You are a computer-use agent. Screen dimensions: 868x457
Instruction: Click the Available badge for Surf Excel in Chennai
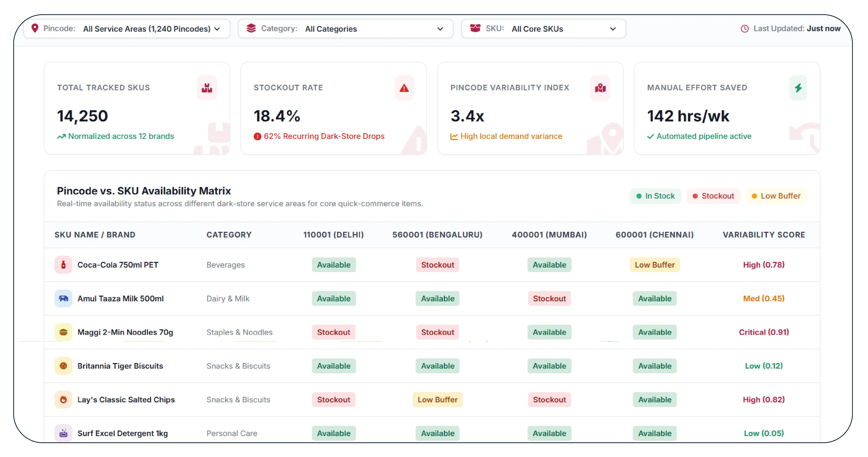655,433
